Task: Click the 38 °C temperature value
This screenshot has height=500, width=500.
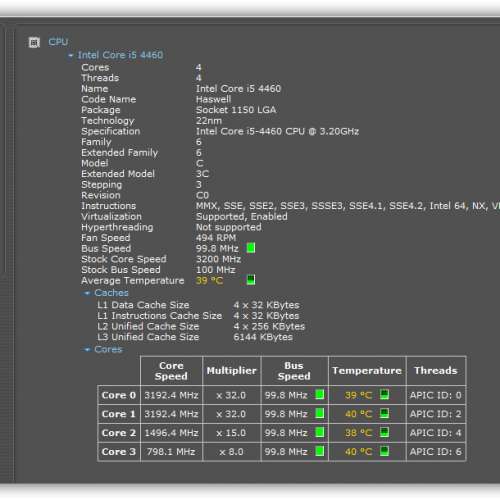Action: point(358,433)
